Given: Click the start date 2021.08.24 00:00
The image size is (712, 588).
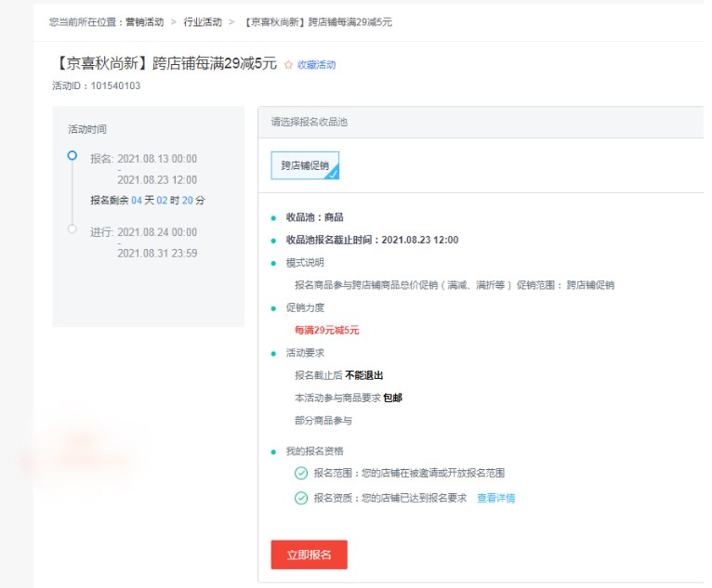Looking at the screenshot, I should 157,232.
